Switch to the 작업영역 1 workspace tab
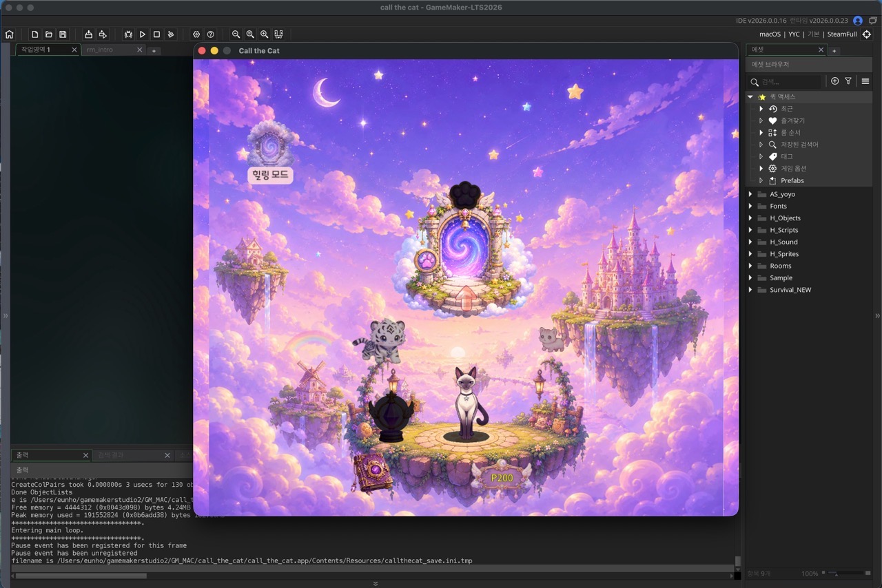The height and width of the screenshot is (588, 882). pos(48,50)
